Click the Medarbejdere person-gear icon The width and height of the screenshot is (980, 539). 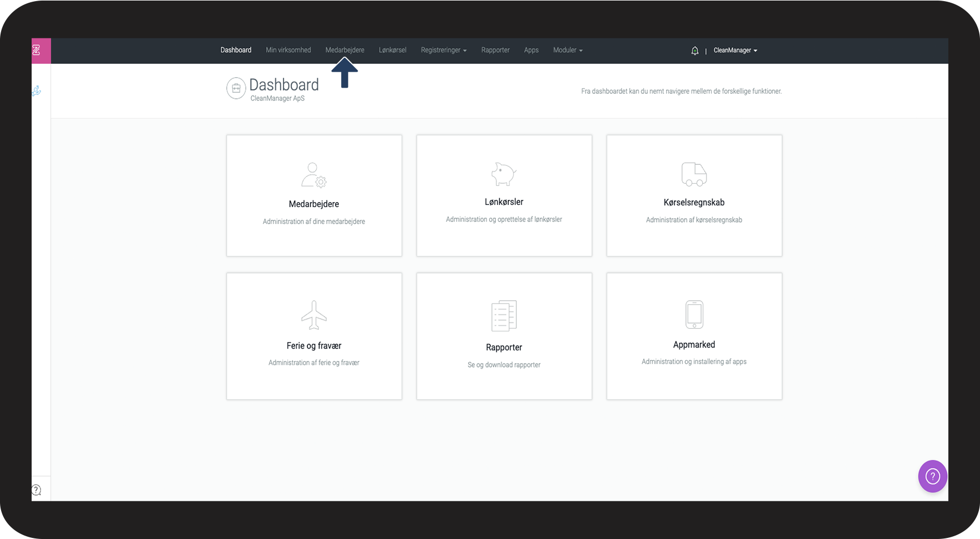pyautogui.click(x=314, y=175)
